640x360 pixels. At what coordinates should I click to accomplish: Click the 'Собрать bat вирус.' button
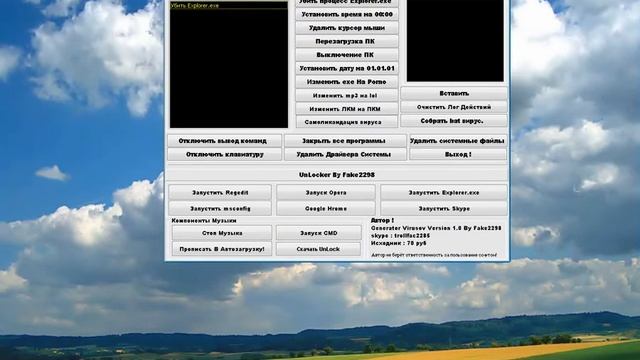tap(454, 121)
